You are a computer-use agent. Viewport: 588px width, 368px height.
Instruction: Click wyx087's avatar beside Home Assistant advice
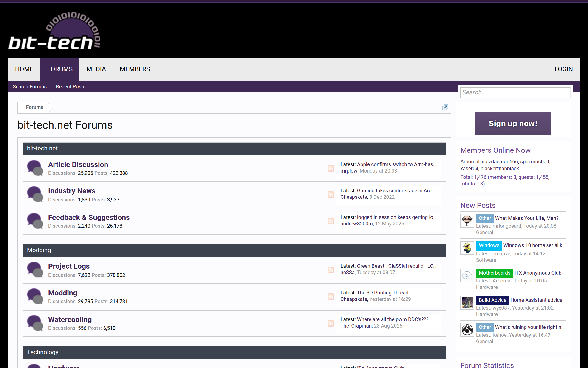tap(467, 302)
